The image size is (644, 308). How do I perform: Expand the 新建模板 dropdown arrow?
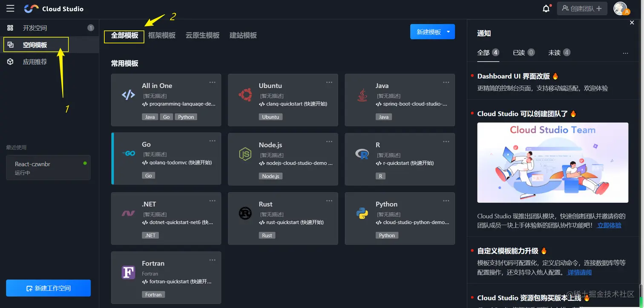click(448, 32)
